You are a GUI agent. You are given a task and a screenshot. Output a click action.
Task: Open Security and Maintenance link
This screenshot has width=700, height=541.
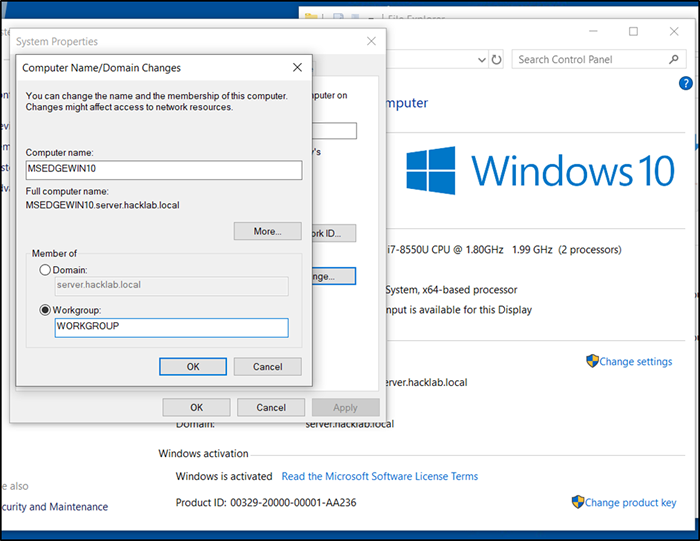pyautogui.click(x=54, y=507)
